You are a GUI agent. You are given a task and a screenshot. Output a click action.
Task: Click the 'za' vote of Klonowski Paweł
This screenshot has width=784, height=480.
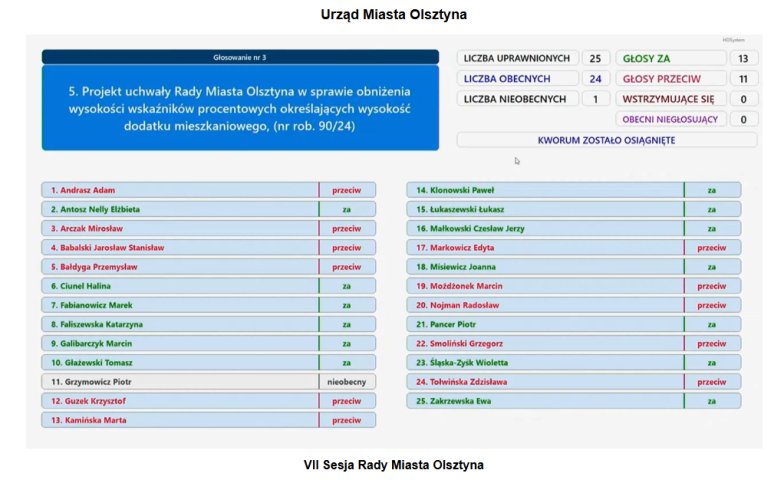712,190
